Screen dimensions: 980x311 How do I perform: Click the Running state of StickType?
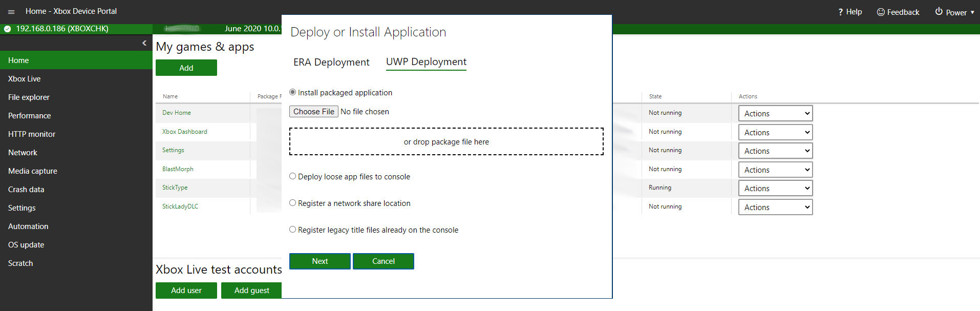click(660, 188)
